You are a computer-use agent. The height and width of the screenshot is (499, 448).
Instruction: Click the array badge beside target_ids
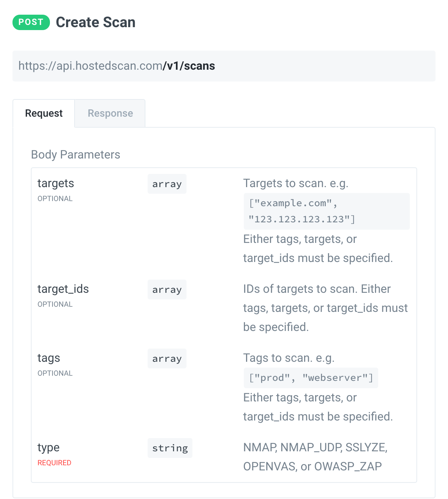pyautogui.click(x=167, y=289)
